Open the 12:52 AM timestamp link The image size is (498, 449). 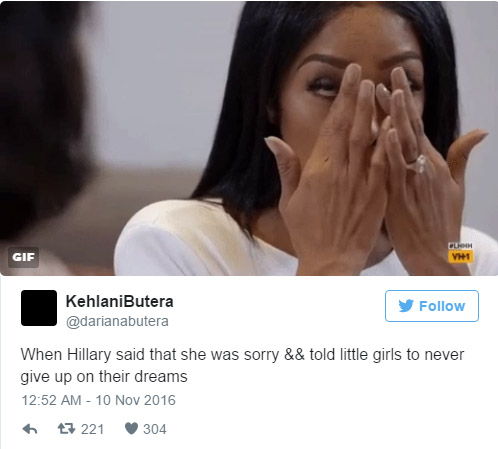tap(51, 400)
